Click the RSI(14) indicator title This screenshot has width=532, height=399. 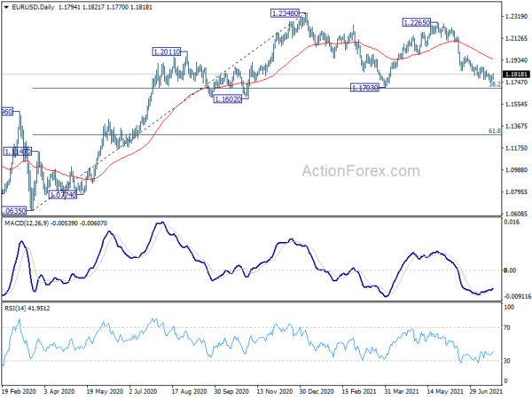click(14, 309)
